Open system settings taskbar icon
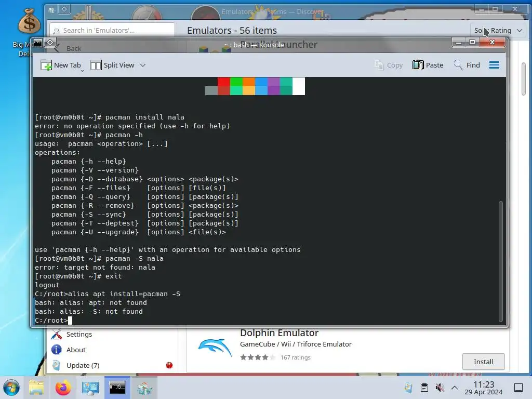 [x=90, y=388]
